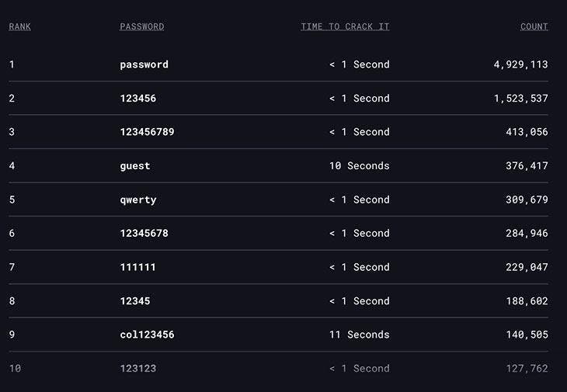Select the count value 140,505
The height and width of the screenshot is (392, 567).
click(527, 335)
